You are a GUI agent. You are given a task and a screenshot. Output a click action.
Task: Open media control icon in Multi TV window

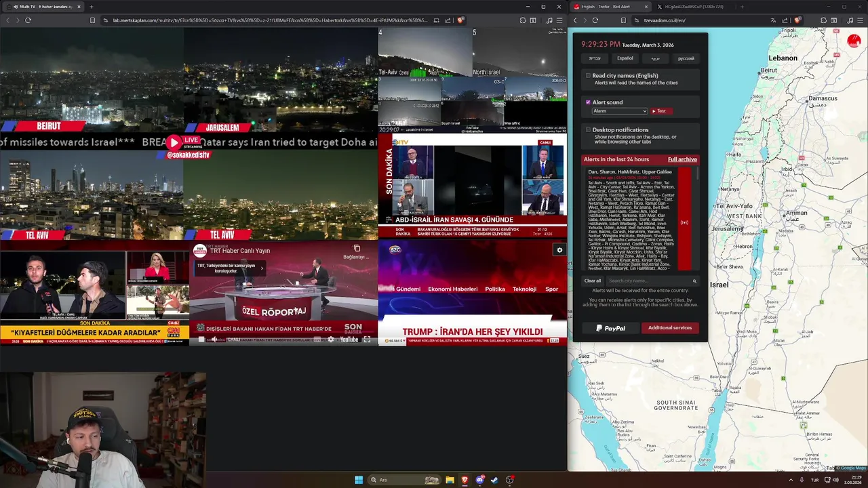pos(549,20)
